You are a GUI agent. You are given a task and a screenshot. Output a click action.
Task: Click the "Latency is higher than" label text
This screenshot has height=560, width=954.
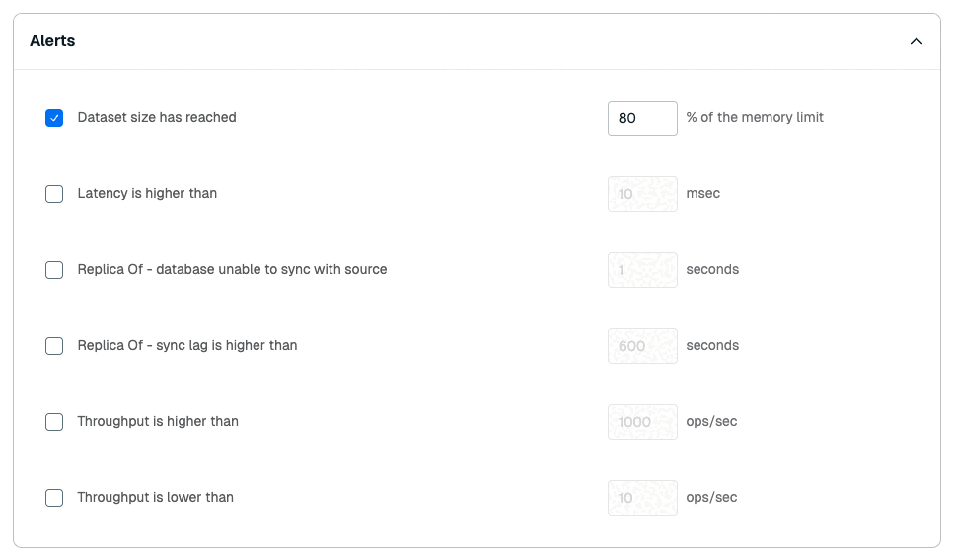click(147, 194)
